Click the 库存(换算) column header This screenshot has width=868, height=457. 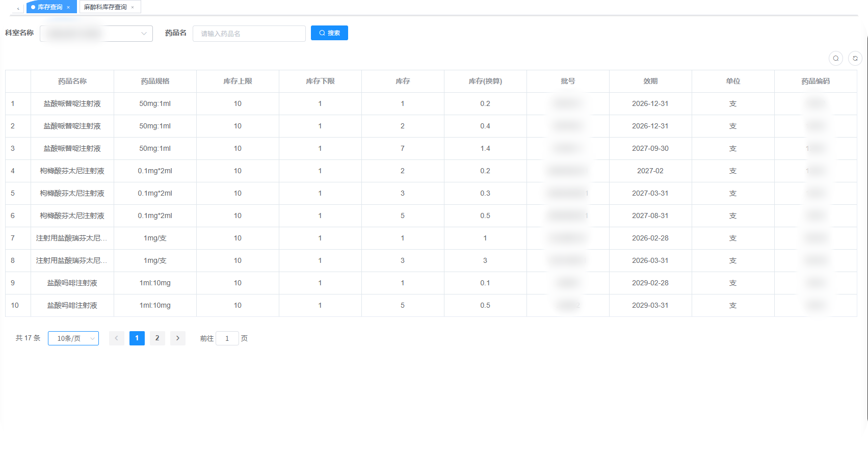485,82
